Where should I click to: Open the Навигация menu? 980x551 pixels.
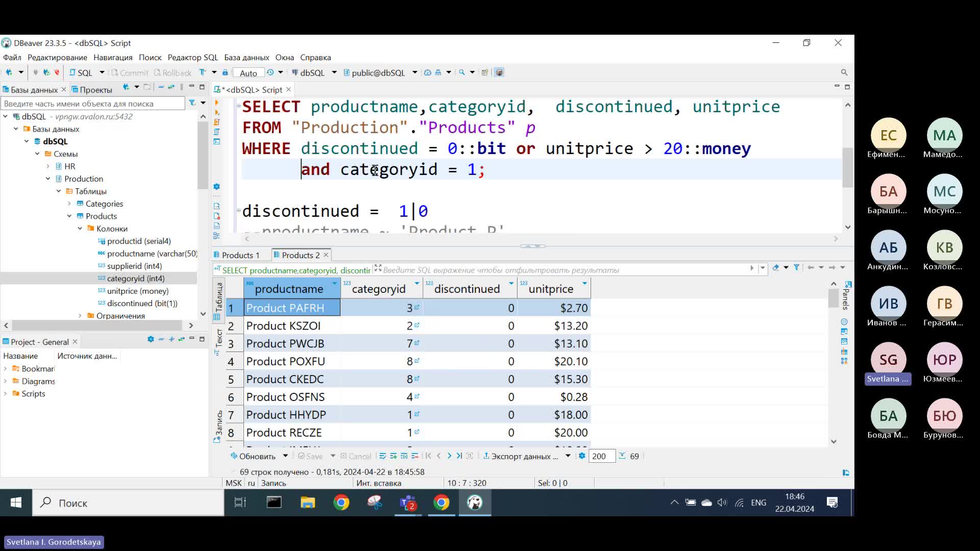tap(113, 58)
